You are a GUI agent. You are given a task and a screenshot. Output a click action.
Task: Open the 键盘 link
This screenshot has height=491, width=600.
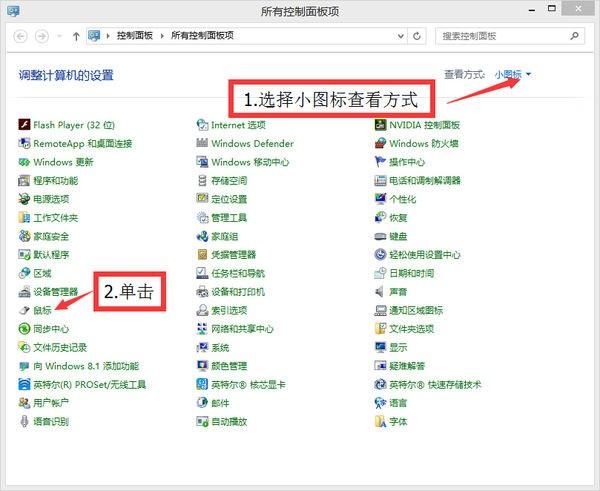(x=398, y=236)
